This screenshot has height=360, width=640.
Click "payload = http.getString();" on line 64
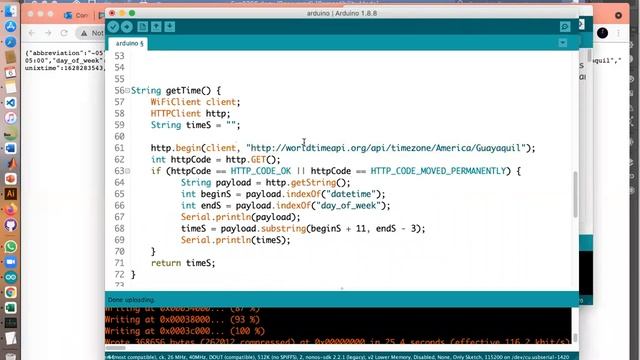pyautogui.click(x=283, y=182)
